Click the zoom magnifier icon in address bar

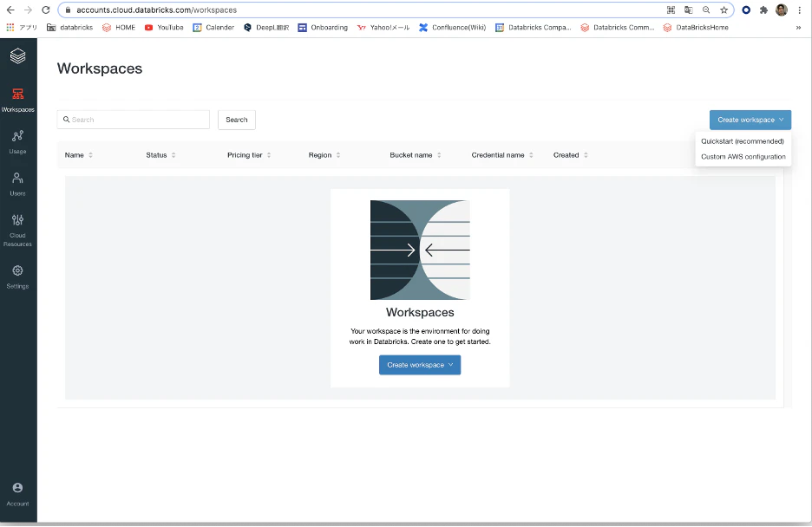pos(706,10)
